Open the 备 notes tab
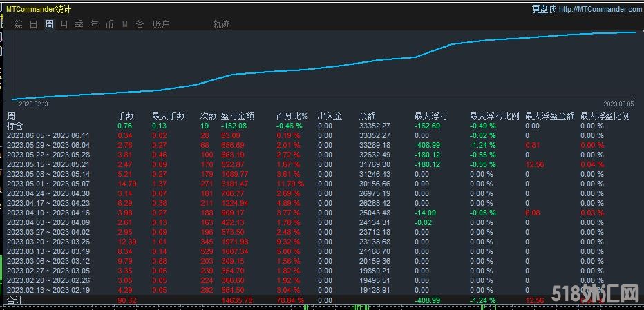Viewport: 644px width, 310px height. (x=140, y=24)
